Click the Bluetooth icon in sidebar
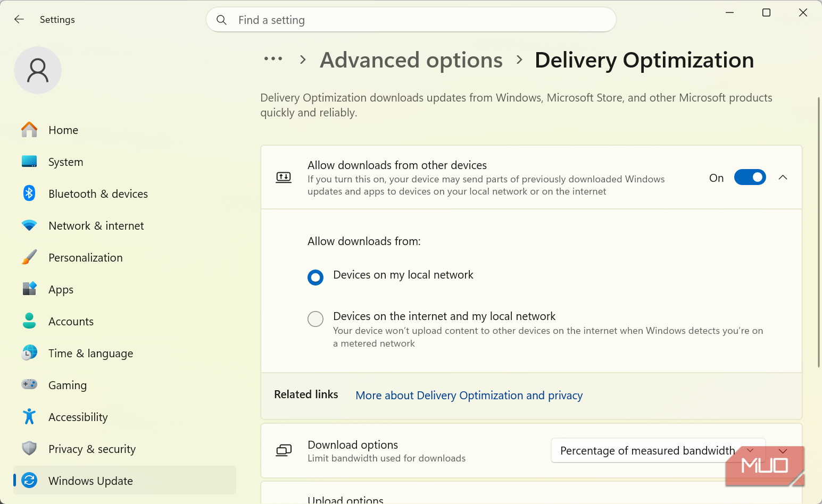The height and width of the screenshot is (504, 822). coord(29,194)
